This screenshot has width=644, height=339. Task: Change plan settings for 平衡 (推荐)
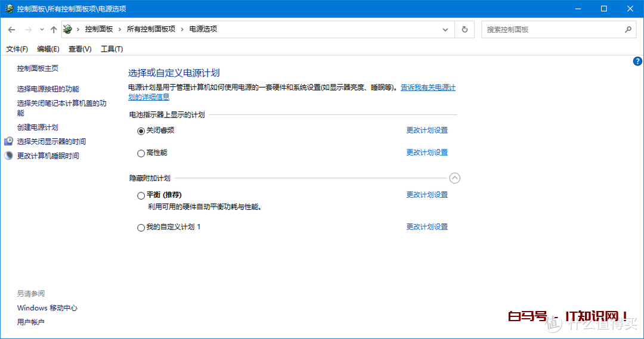pos(427,195)
